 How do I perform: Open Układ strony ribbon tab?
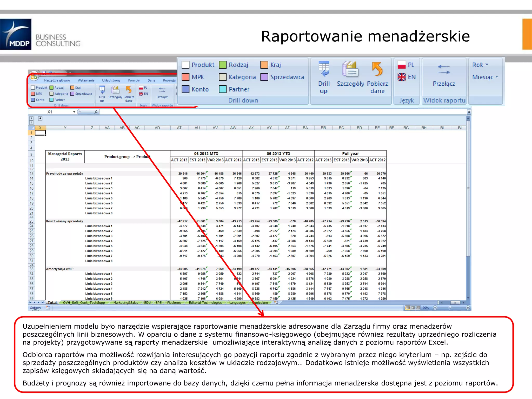coord(111,80)
